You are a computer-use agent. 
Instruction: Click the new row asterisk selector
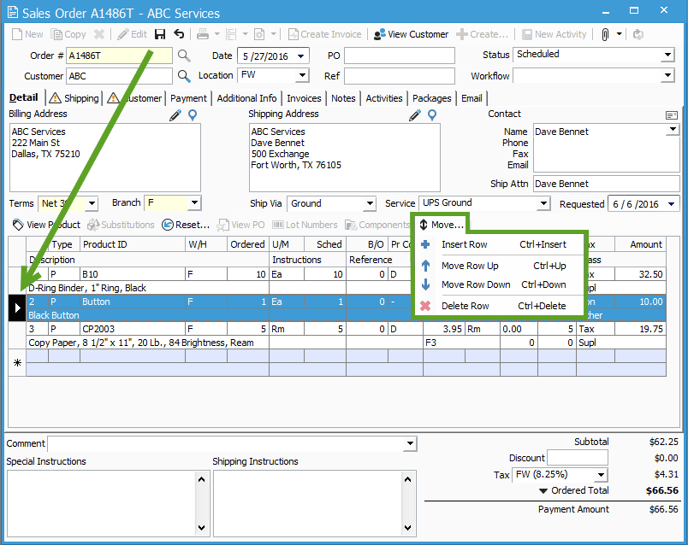18,362
